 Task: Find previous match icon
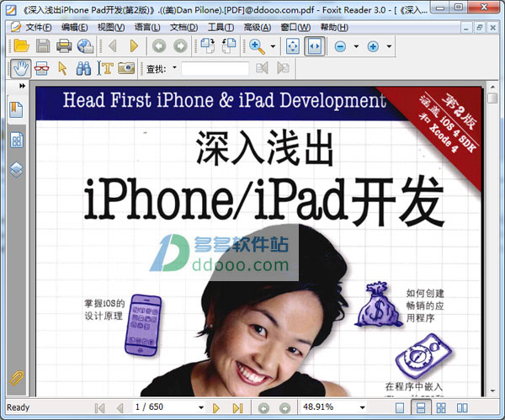(262, 68)
